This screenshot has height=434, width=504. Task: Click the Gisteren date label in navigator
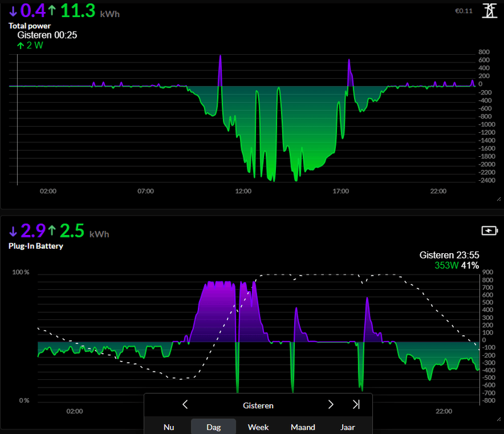tap(258, 406)
